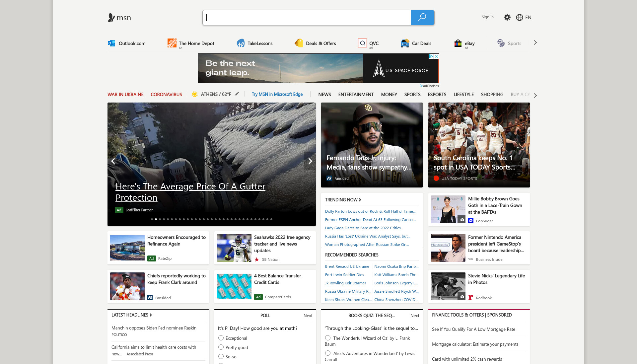Open the MONEY tab
The width and height of the screenshot is (637, 364).
click(389, 95)
